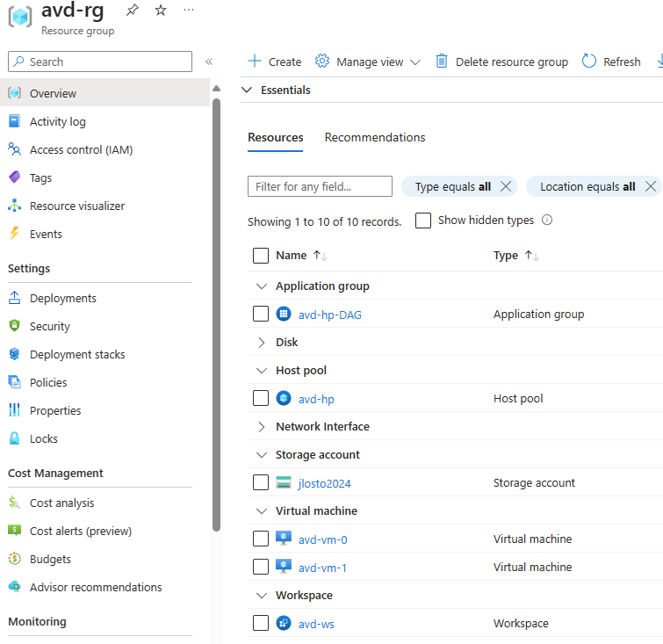Enable the Show hidden types checkbox

(423, 221)
